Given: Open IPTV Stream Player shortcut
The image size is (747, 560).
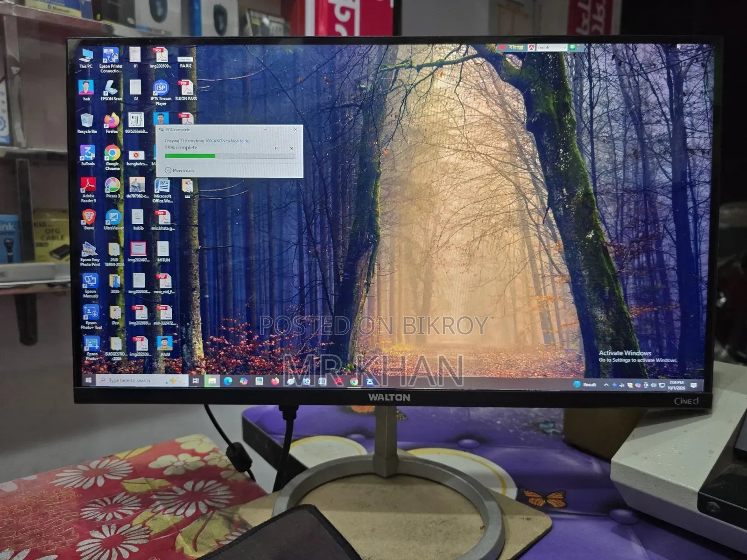Looking at the screenshot, I should pyautogui.click(x=161, y=92).
